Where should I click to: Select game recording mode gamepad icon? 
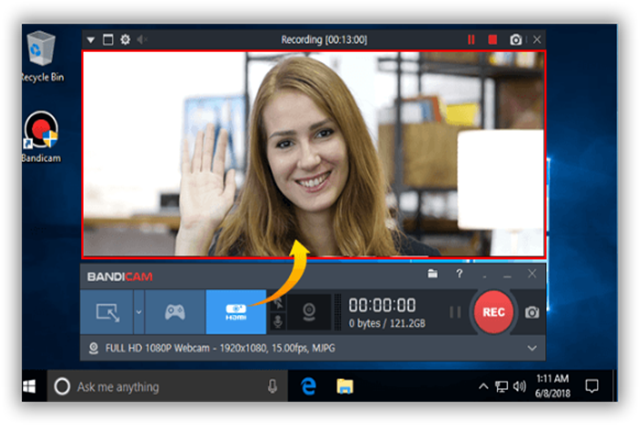(x=175, y=312)
